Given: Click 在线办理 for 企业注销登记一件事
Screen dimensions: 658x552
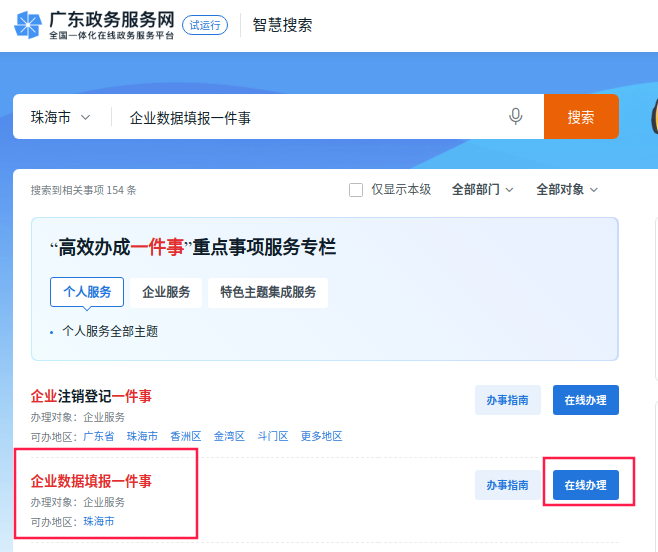Looking at the screenshot, I should (x=585, y=400).
